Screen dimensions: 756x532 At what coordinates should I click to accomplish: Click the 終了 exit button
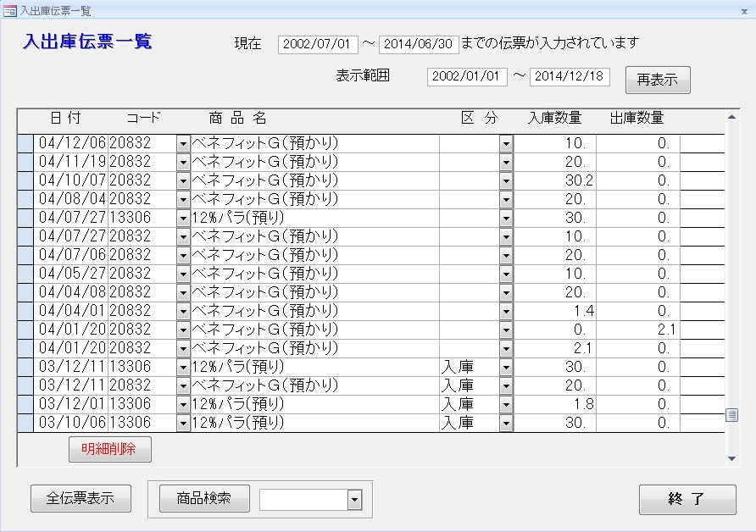(687, 499)
